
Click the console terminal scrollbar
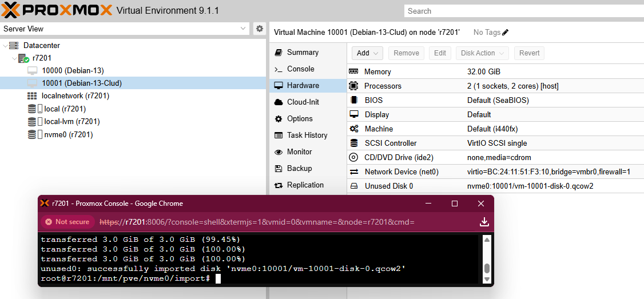487,268
